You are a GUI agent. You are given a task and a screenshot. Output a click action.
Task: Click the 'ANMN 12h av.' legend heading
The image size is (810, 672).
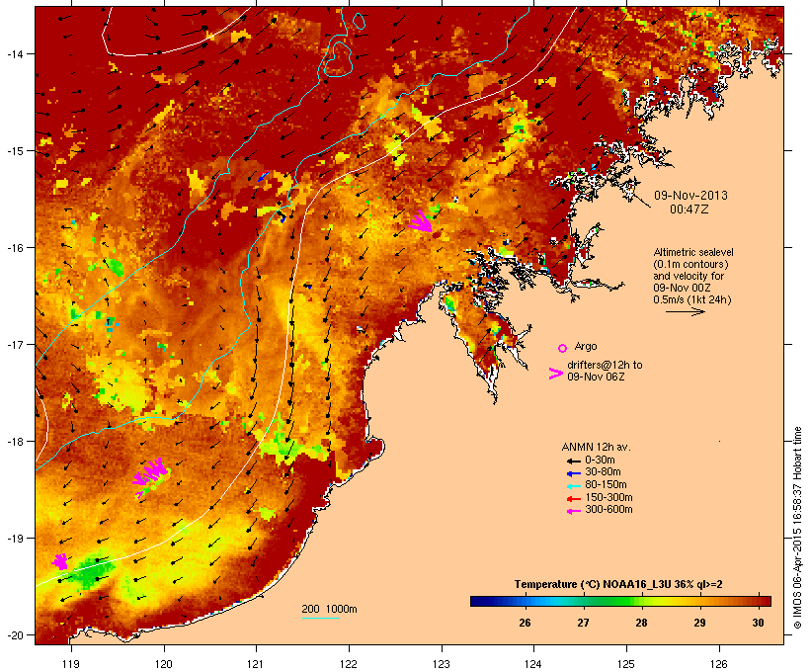click(x=596, y=447)
